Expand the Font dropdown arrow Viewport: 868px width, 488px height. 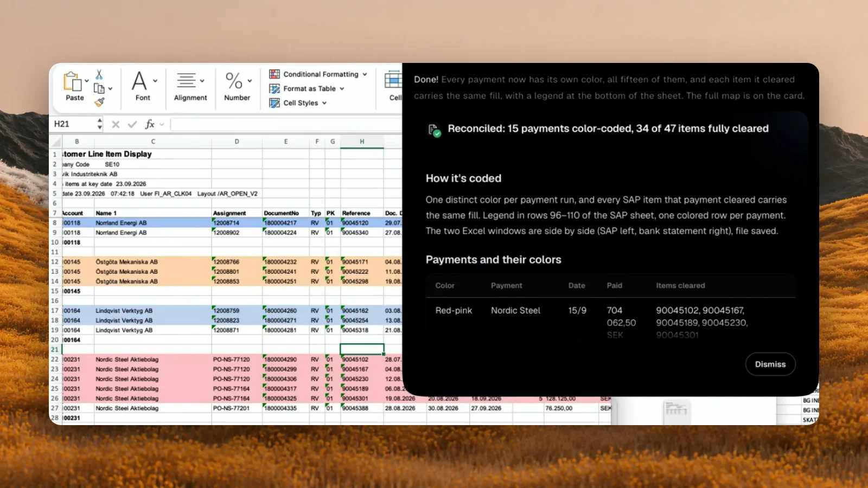pos(155,81)
